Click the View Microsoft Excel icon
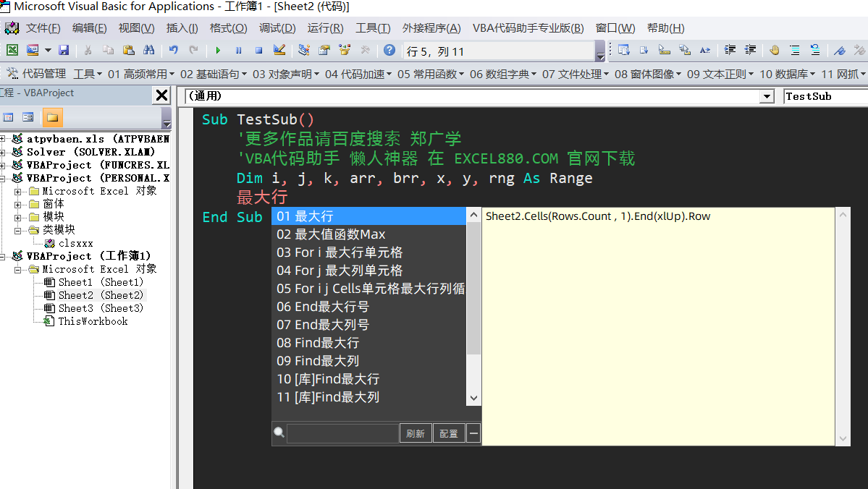868x489 pixels. coord(12,51)
